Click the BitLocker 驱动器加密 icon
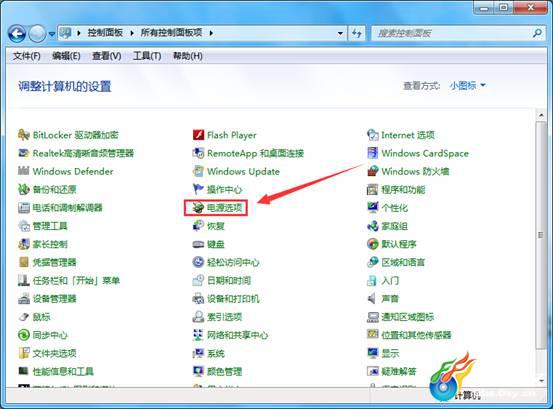553x409 pixels. click(x=24, y=135)
